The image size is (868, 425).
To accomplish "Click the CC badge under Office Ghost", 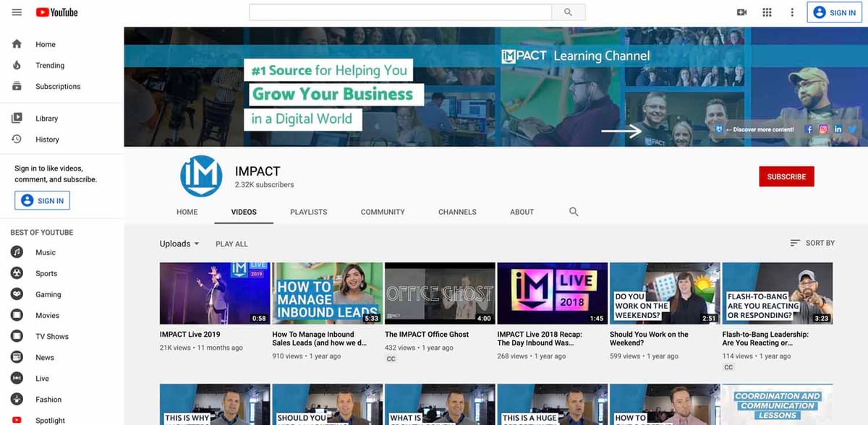I will point(391,359).
